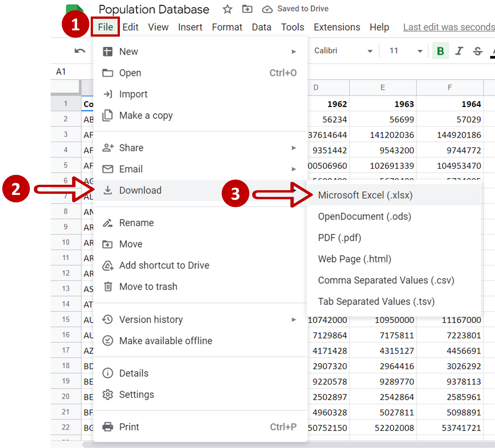Click the move-to-folder icon in title bar
The height and width of the screenshot is (448, 495).
coord(247,9)
